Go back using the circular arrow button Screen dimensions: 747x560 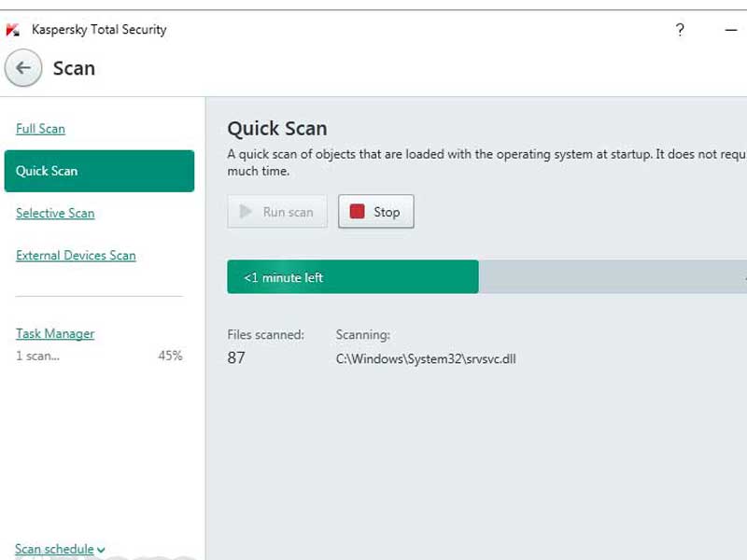[23, 68]
